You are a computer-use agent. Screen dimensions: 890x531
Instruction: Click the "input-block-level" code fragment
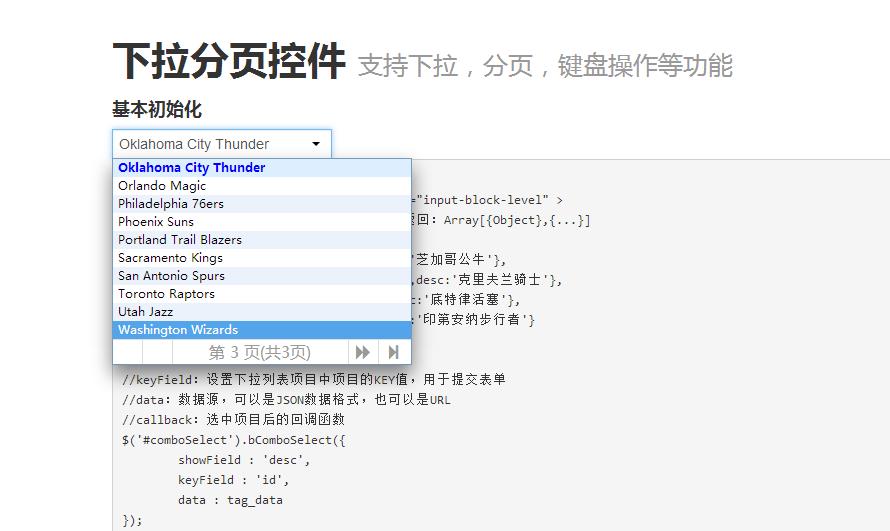pyautogui.click(x=482, y=200)
